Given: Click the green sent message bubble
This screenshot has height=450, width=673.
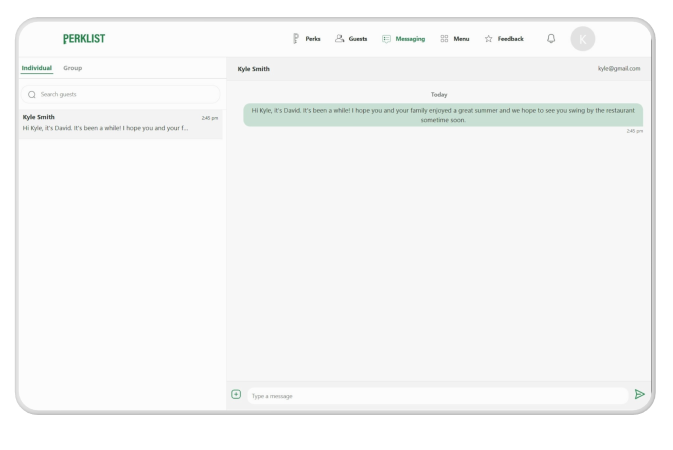Looking at the screenshot, I should [x=444, y=114].
